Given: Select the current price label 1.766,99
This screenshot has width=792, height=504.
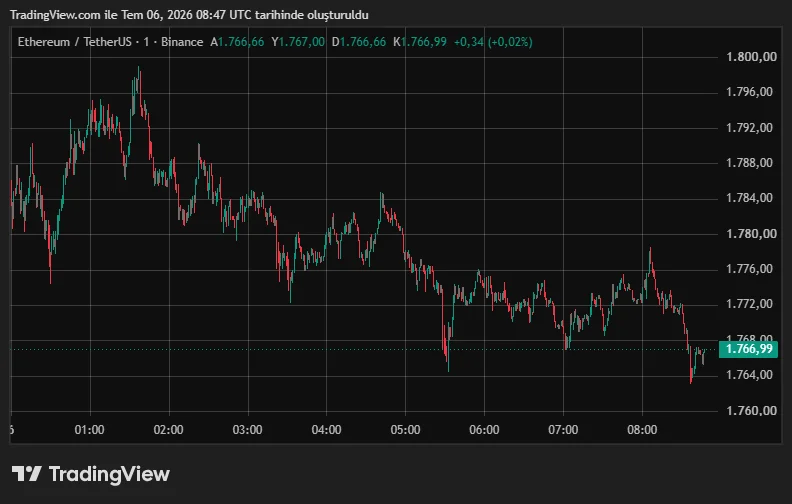Looking at the screenshot, I should pyautogui.click(x=749, y=349).
